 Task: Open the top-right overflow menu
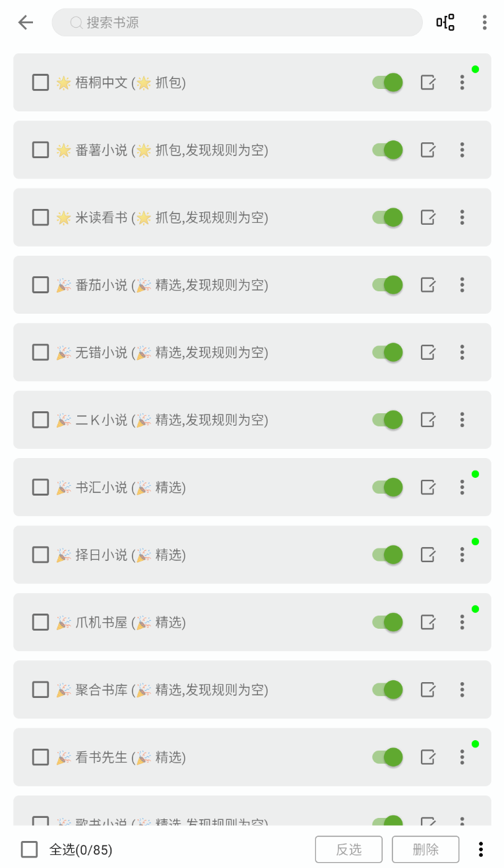pyautogui.click(x=484, y=22)
